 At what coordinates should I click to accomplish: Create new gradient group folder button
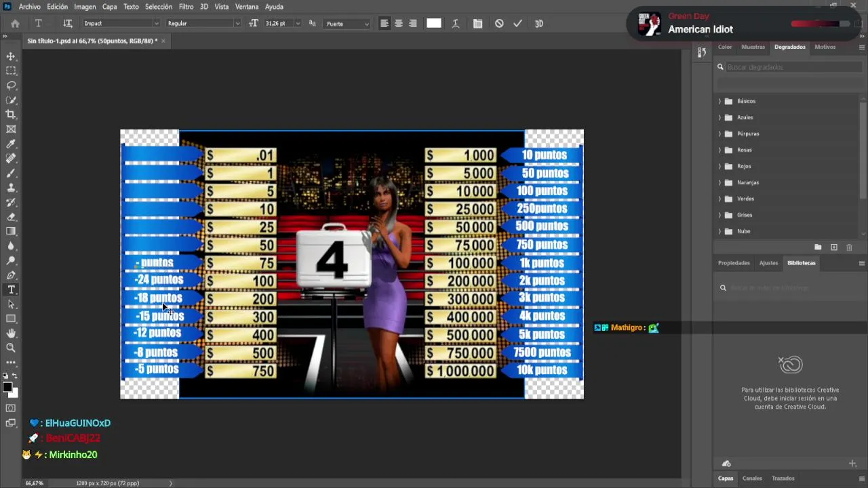pyautogui.click(x=818, y=247)
